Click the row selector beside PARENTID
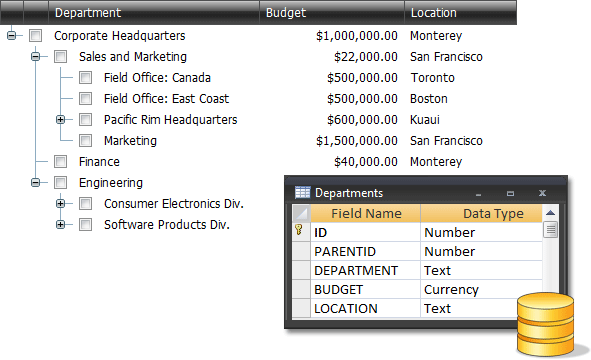 (301, 251)
